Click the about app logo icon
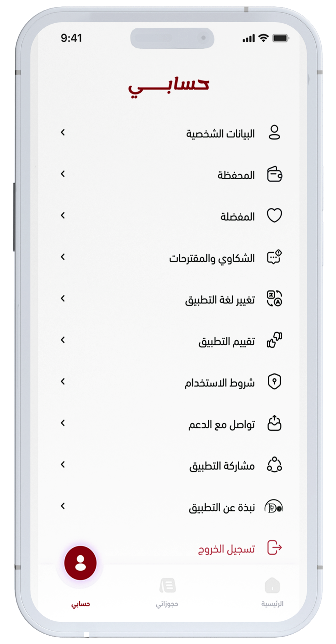 point(273,507)
